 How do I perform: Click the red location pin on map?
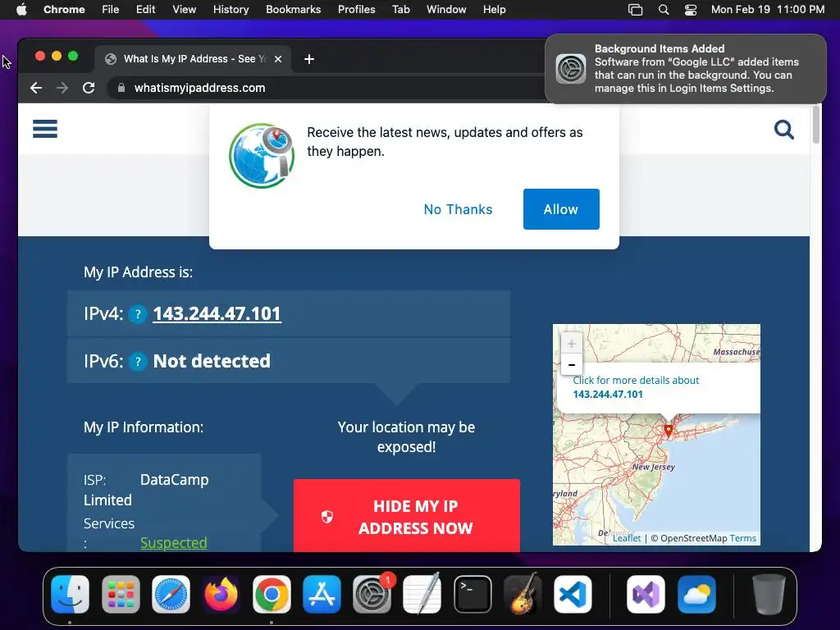(x=669, y=430)
